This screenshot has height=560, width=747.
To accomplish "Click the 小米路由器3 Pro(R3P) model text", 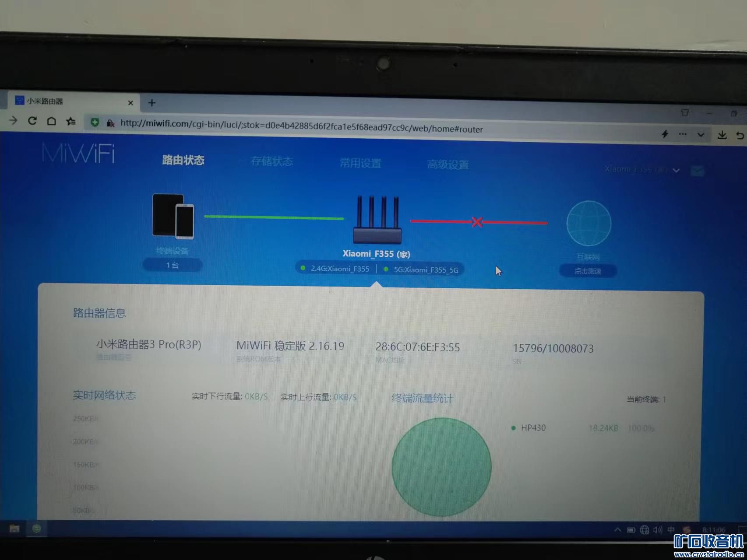I will [148, 344].
